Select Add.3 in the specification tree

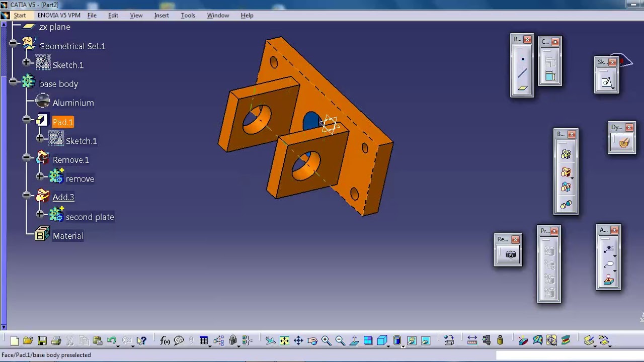(63, 197)
